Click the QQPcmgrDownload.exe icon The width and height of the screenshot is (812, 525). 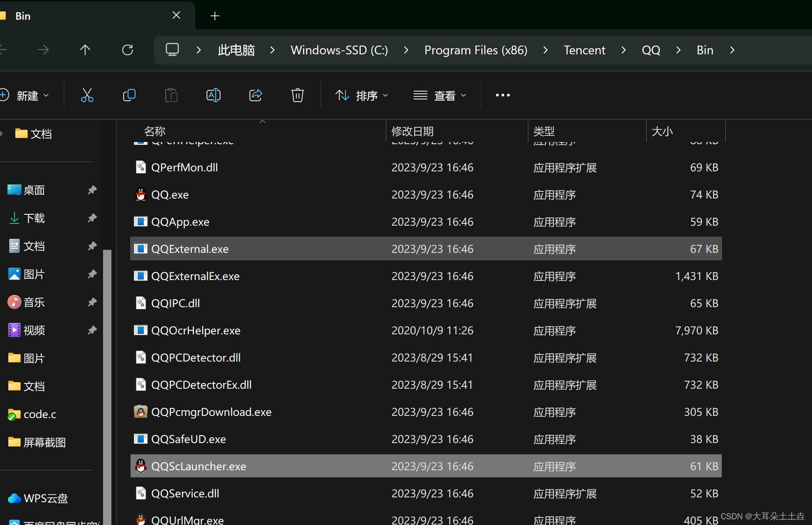[x=140, y=411]
